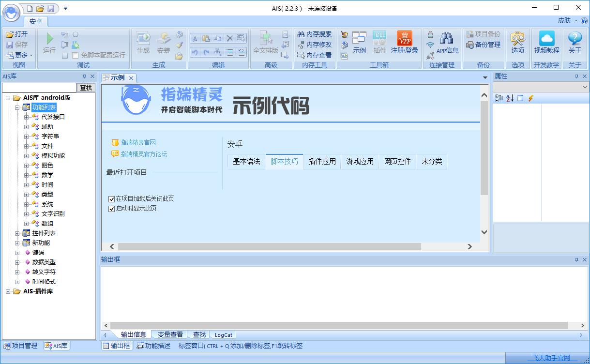Click the round AIS application logo button
Image resolution: width=590 pixels, height=364 pixels.
tap(11, 13)
